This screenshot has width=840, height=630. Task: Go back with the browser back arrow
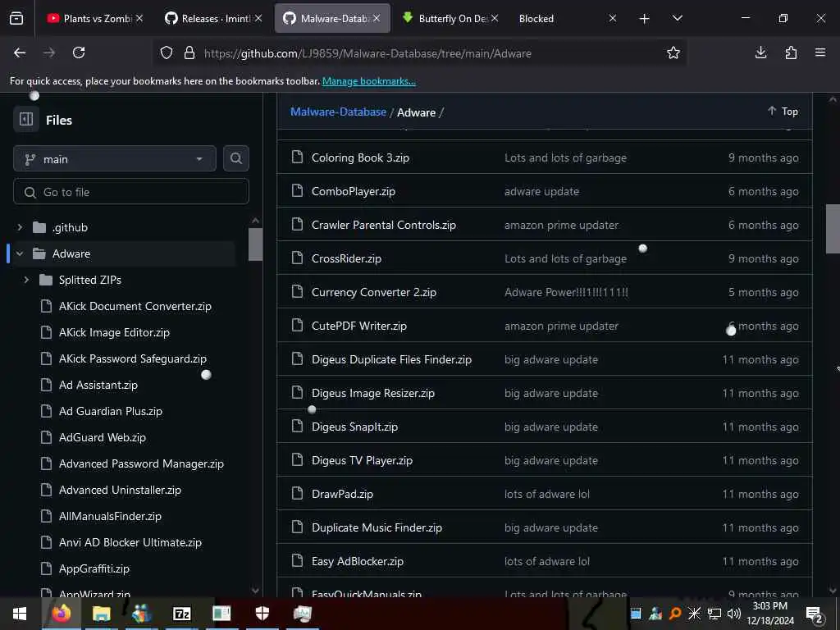[20, 52]
